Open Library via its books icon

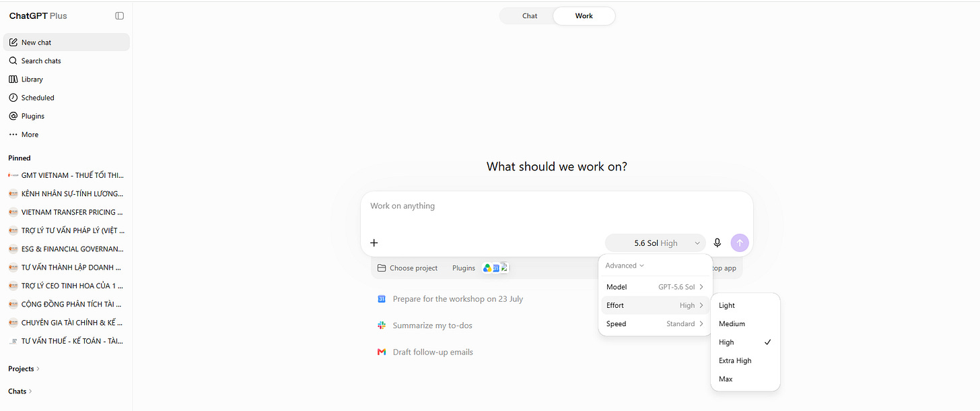pyautogui.click(x=13, y=80)
